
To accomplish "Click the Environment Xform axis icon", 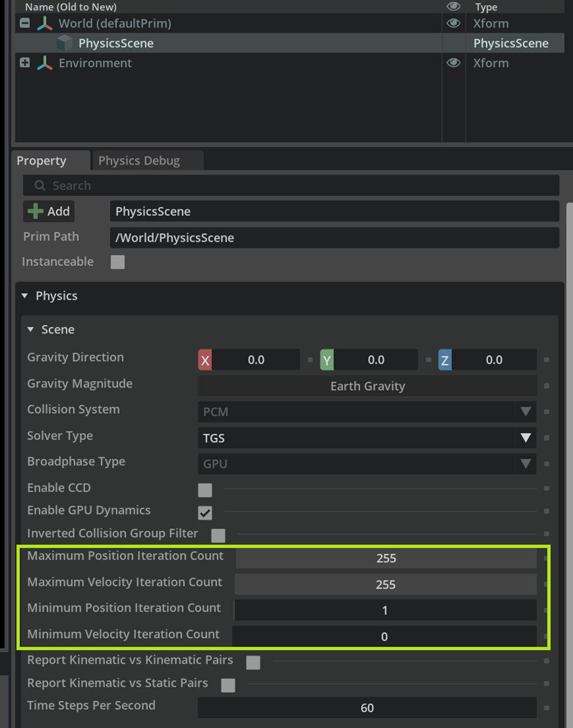I will (x=45, y=63).
